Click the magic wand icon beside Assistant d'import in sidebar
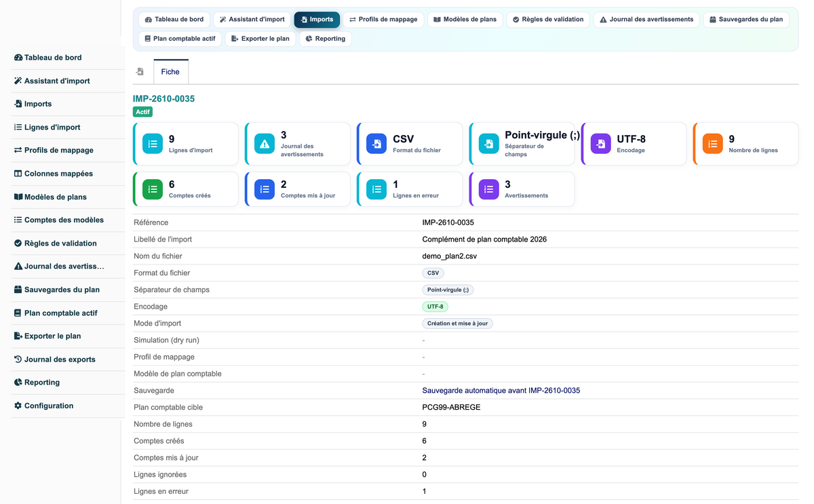Viewport: 814px width, 504px height. pos(18,81)
